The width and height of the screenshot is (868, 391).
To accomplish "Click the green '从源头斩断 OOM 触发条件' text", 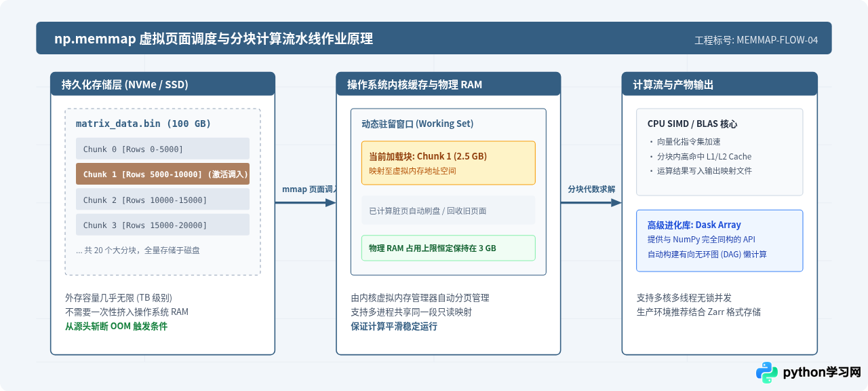I will coord(116,326).
